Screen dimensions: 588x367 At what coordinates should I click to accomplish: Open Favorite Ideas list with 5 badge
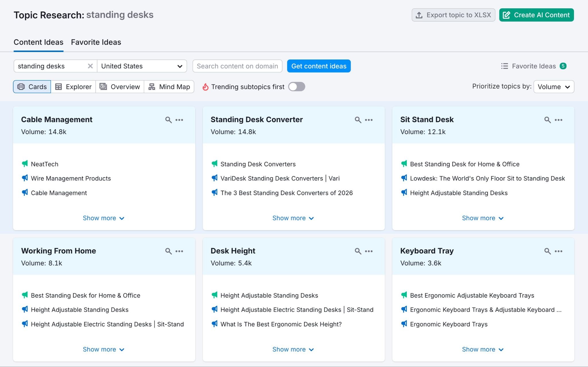click(x=533, y=66)
